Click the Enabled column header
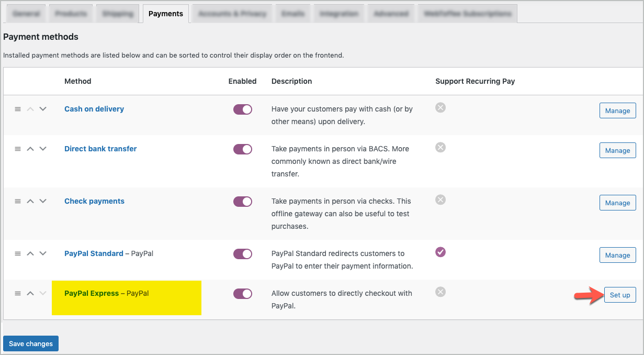Screen dimensions: 644x355 243,81
